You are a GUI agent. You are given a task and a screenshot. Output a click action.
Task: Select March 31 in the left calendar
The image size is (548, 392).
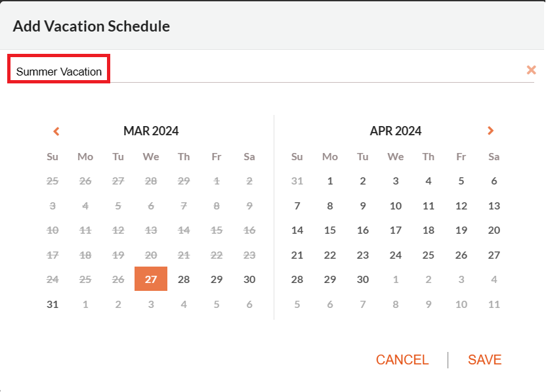53,304
